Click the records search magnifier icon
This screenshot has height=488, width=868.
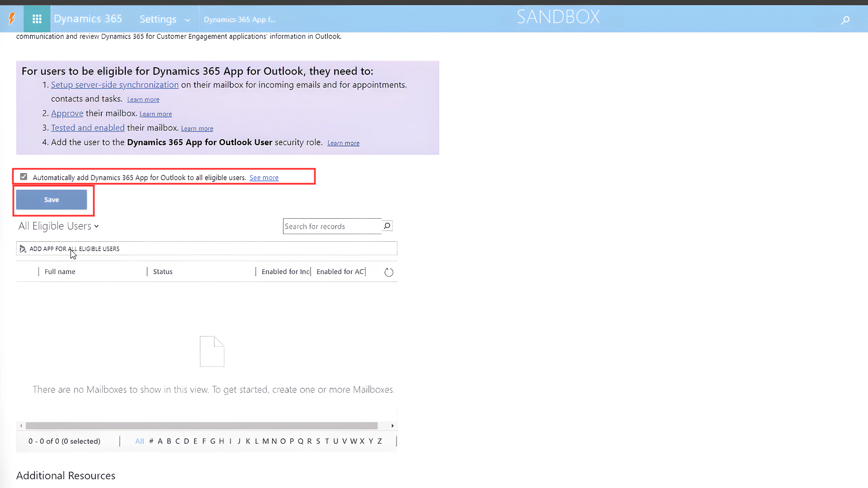(387, 226)
